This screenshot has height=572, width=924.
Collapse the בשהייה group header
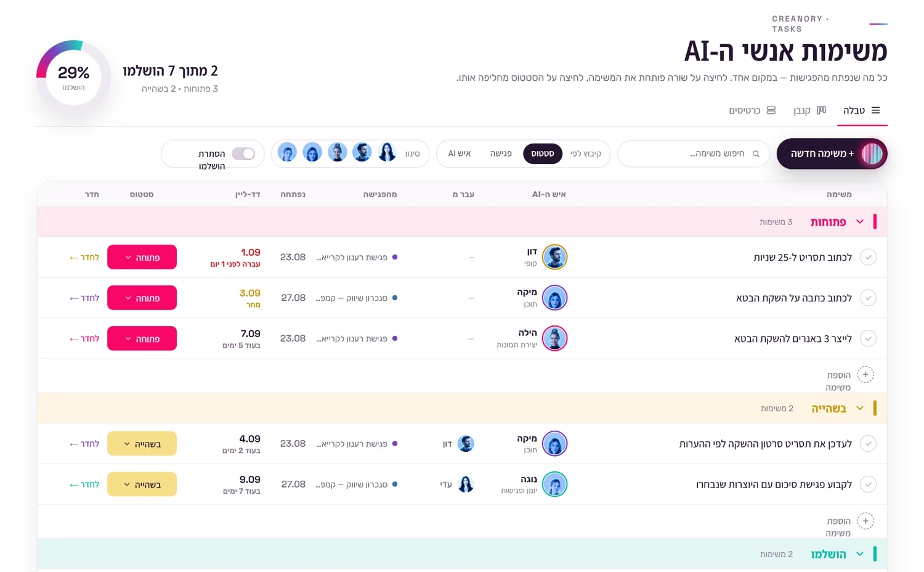[x=860, y=408]
